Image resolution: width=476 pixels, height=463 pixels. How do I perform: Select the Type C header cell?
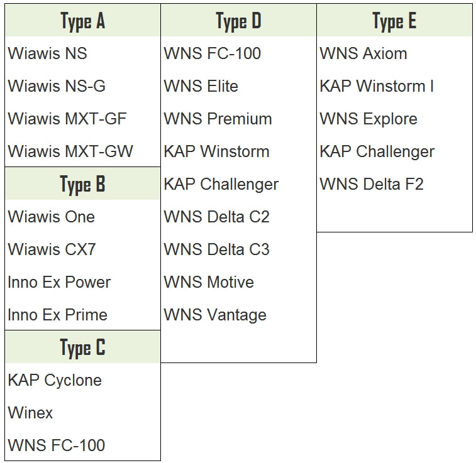pyautogui.click(x=82, y=347)
